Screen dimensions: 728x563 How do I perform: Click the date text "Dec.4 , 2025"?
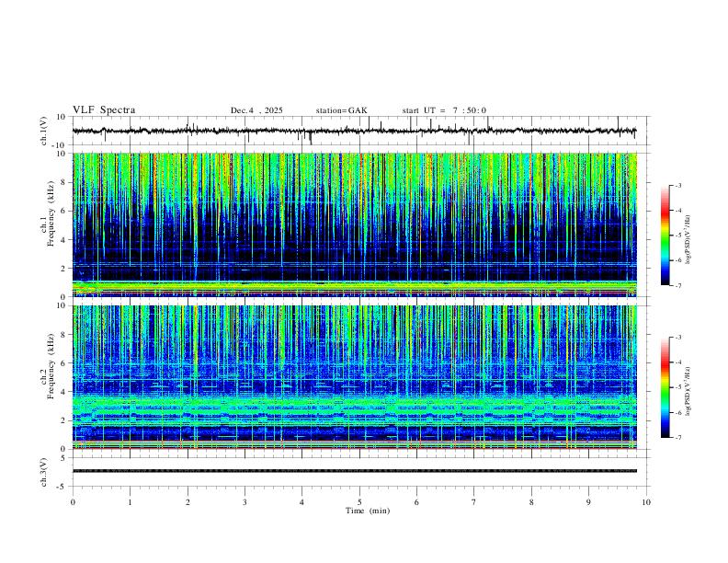[x=256, y=110]
